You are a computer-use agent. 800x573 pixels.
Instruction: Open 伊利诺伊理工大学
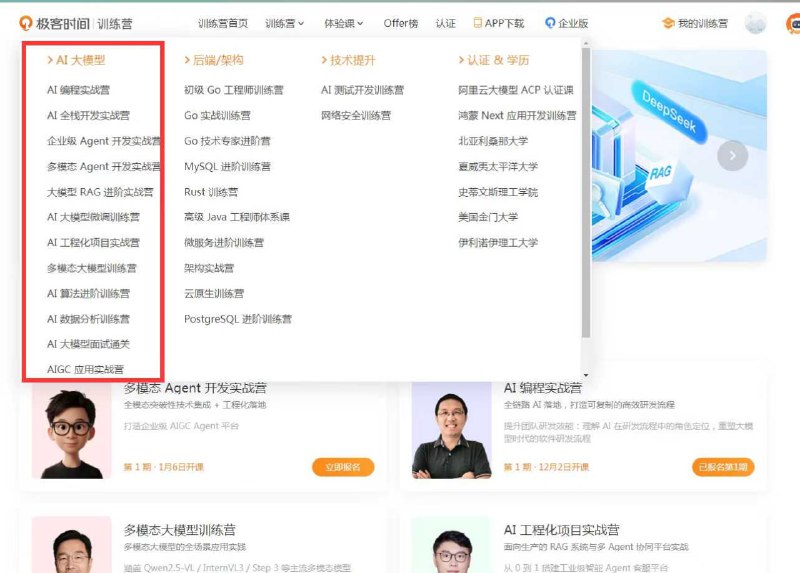(x=498, y=243)
